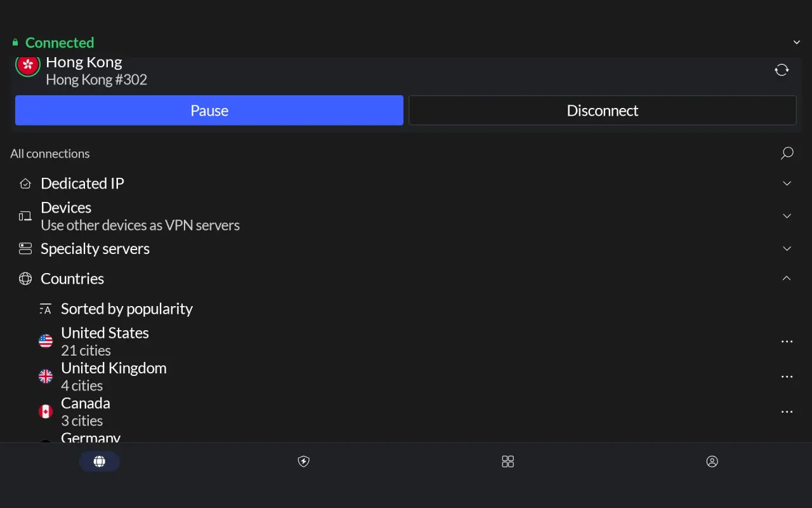This screenshot has height=508, width=812.
Task: Expand the Devices section
Action: pyautogui.click(x=787, y=216)
